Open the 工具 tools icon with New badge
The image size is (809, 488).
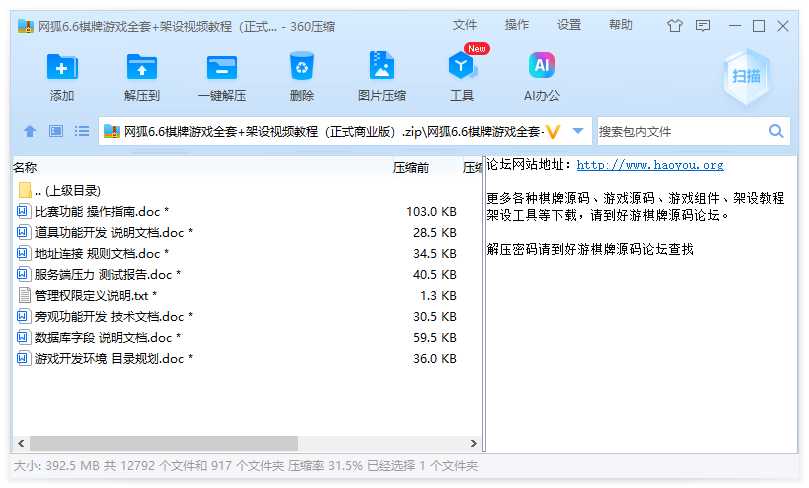point(462,66)
